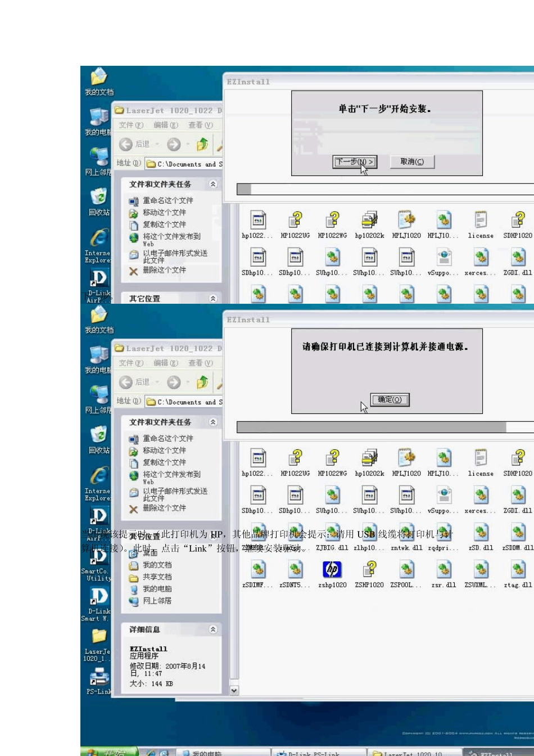The height and width of the screenshot is (756, 534).
Task: Select the zsr.dll file icon
Action: (x=444, y=574)
